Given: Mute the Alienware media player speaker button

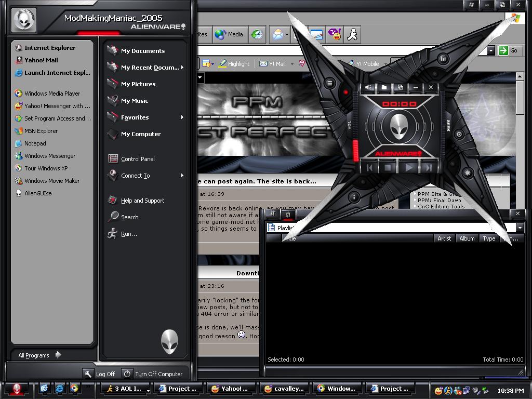Looking at the screenshot, I should point(368,87).
